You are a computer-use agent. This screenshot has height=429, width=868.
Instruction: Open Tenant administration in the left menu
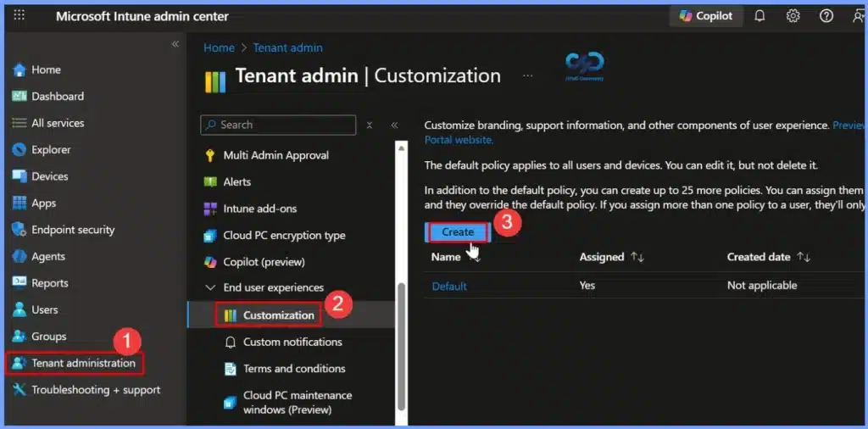point(83,363)
